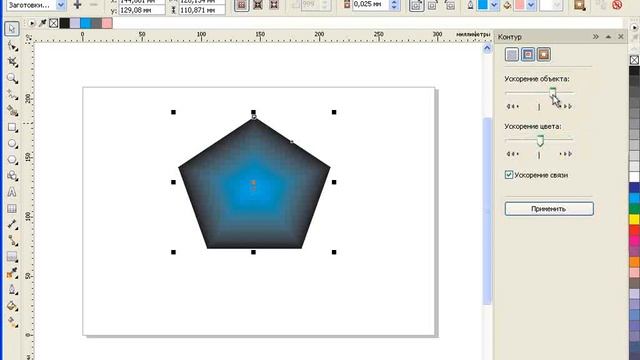Viewport: 640px width, 360px height.
Task: Pick the gray swatch in document palette
Action: coord(96,23)
